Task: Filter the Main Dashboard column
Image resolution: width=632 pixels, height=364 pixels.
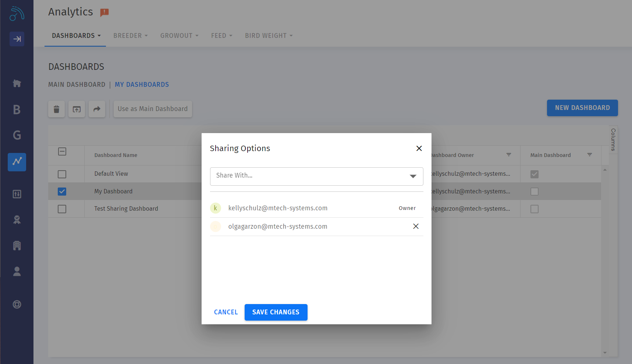Action: click(x=590, y=155)
